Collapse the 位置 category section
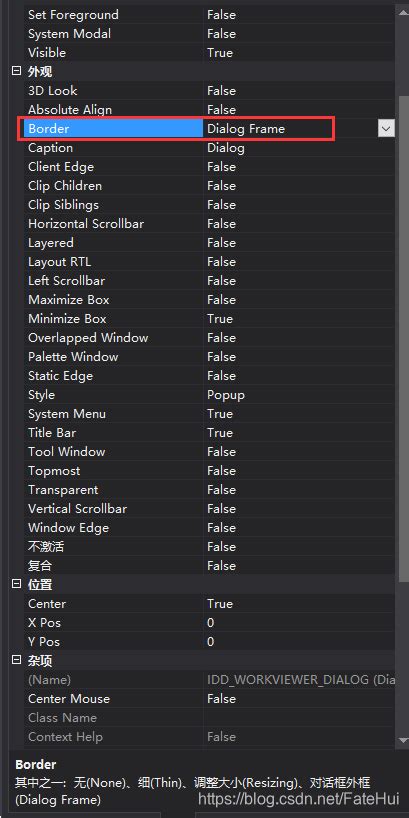409x818 pixels. (x=17, y=584)
